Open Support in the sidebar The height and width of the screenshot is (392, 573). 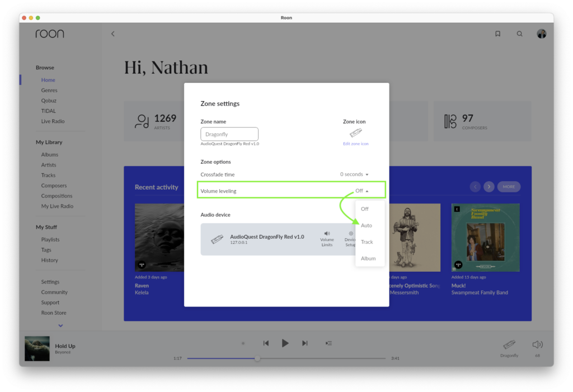(x=50, y=303)
